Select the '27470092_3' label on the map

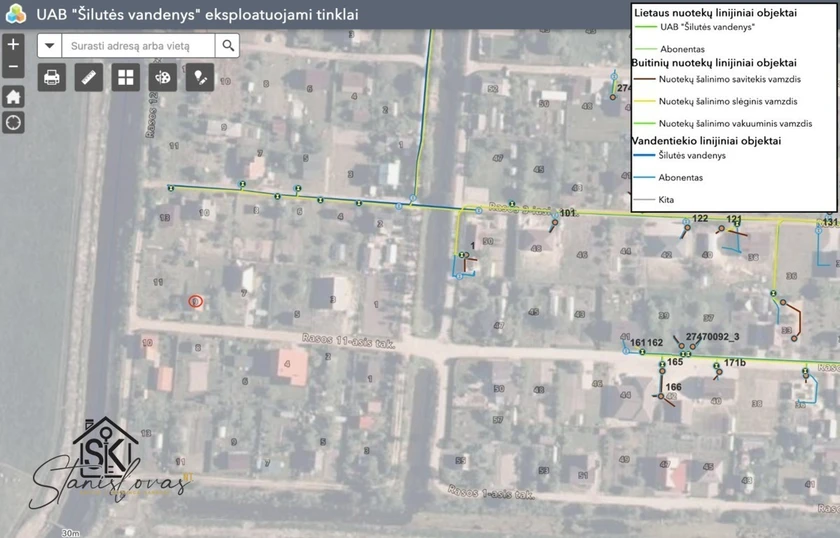click(712, 337)
